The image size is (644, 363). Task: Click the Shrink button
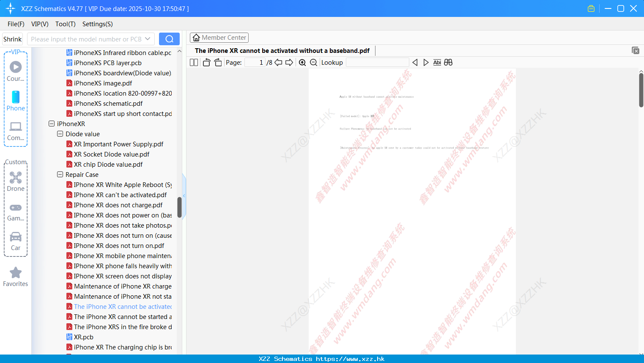12,39
